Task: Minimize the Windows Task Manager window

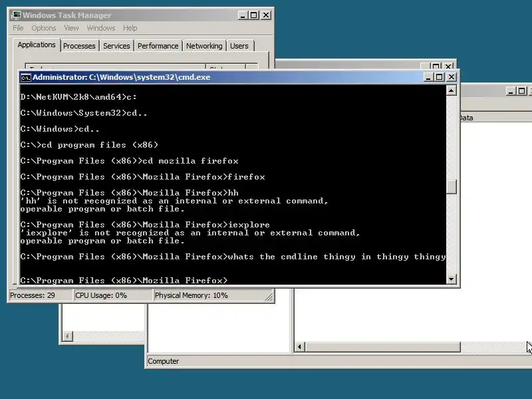Action: click(243, 15)
